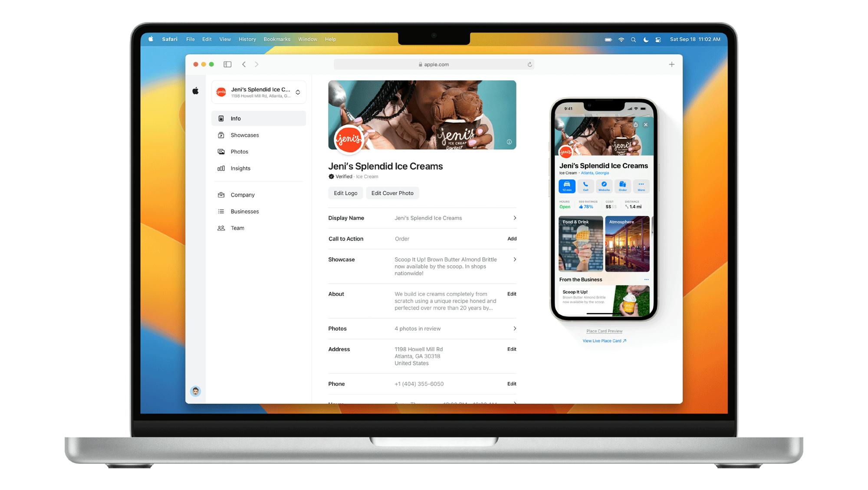Screen dimensions: 868x490
Task: Click the phone number input field
Action: pyautogui.click(x=418, y=383)
